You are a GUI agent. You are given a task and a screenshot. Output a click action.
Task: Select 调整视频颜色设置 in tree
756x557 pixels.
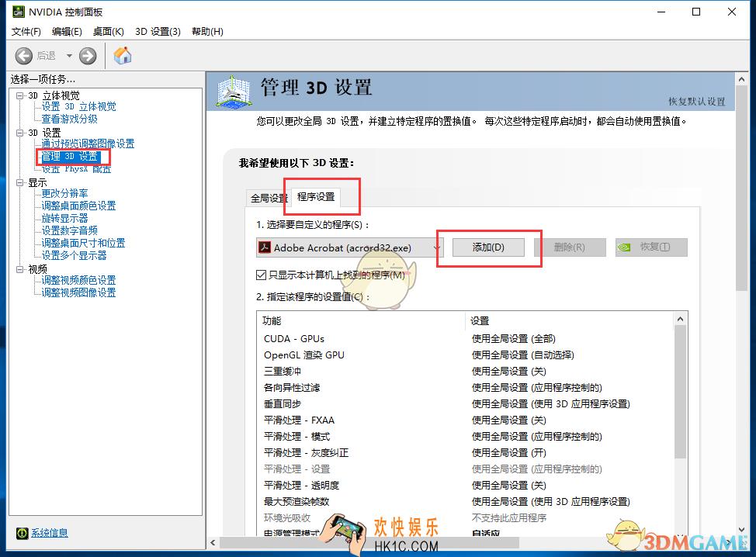78,280
